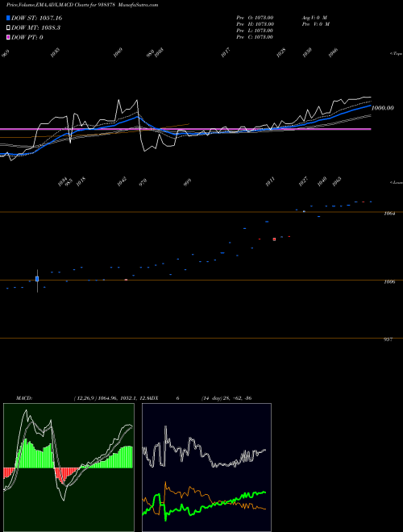The image size is (403, 532).
Task: Click the ADX '(14 day) 28, +62, -36' text
Action: (226, 398)
